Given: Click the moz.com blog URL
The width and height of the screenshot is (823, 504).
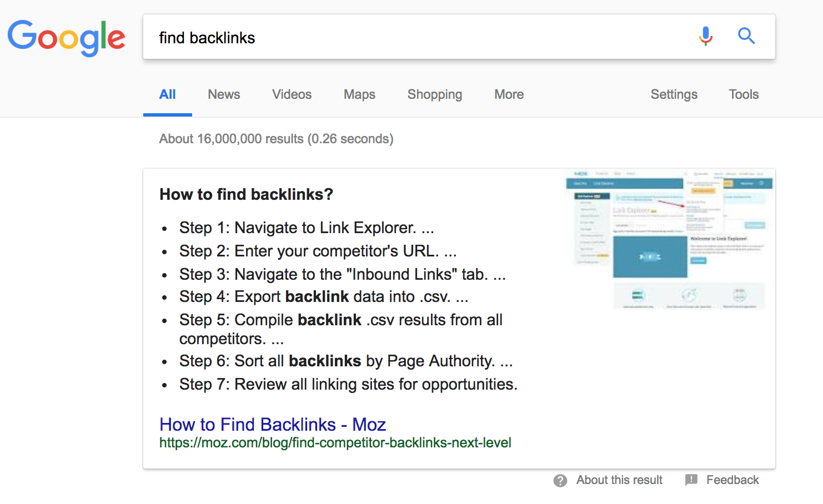Looking at the screenshot, I should (x=335, y=442).
